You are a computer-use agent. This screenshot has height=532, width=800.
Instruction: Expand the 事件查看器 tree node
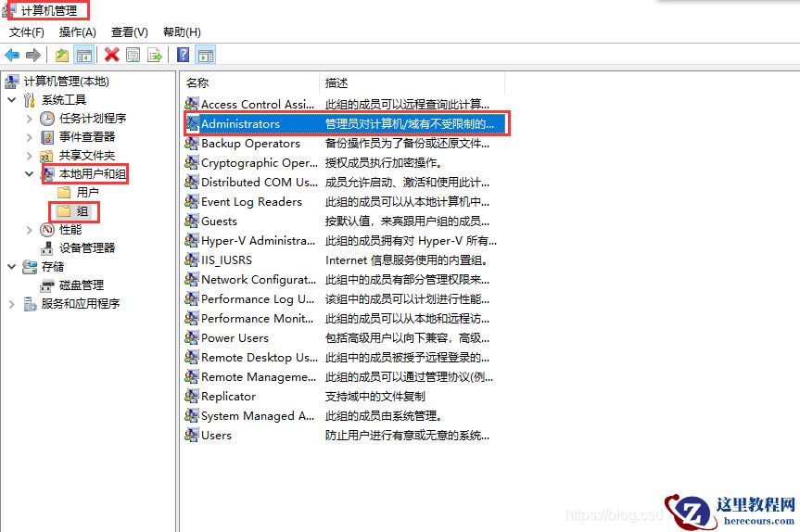(29, 136)
